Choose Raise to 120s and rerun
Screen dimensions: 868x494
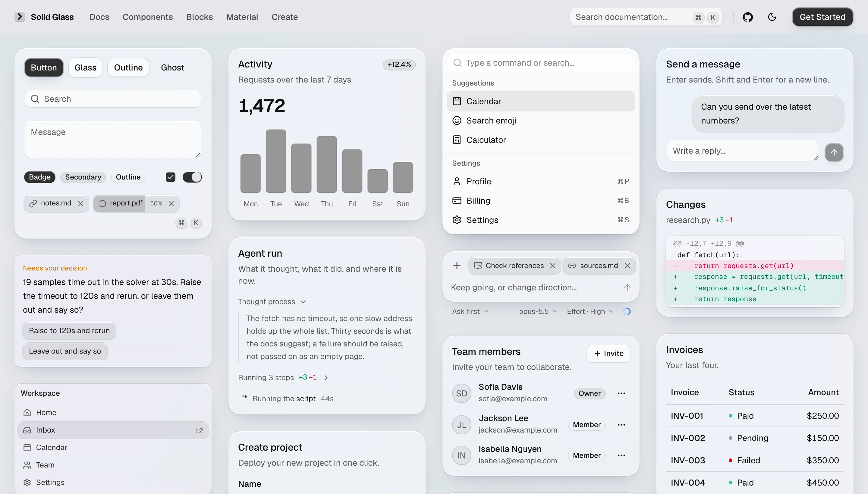tap(69, 330)
